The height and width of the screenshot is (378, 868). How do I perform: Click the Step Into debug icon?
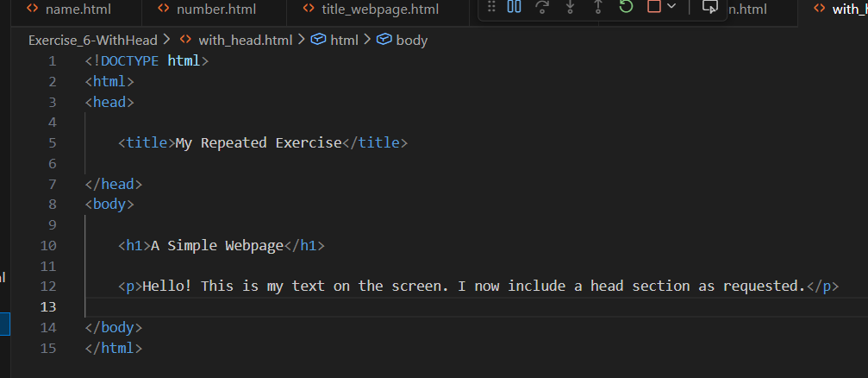click(x=570, y=7)
